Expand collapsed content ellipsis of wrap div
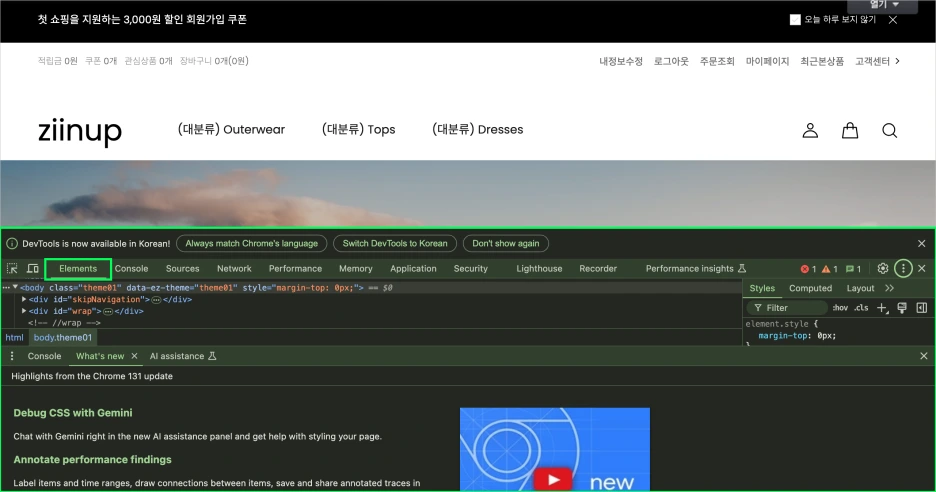The height and width of the screenshot is (492, 936). coord(108,312)
